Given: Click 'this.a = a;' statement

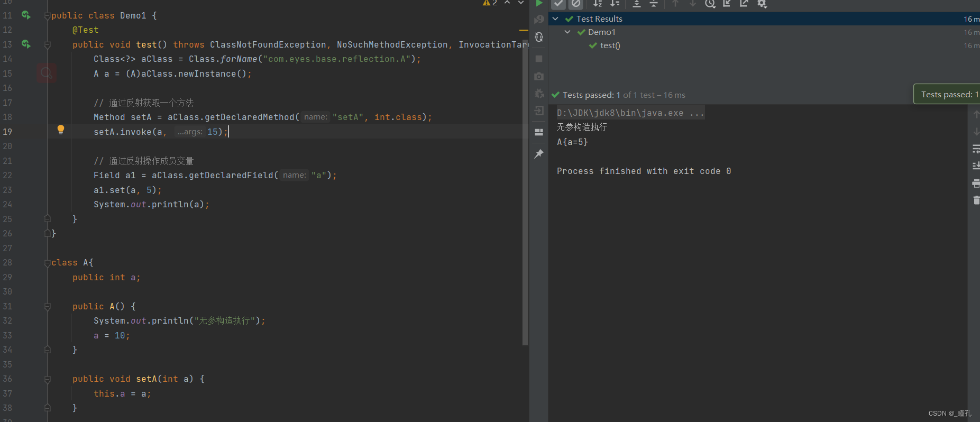Looking at the screenshot, I should (x=122, y=393).
